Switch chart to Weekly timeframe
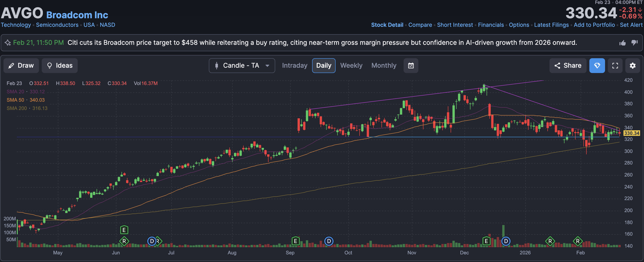This screenshot has height=262, width=644. (x=351, y=66)
